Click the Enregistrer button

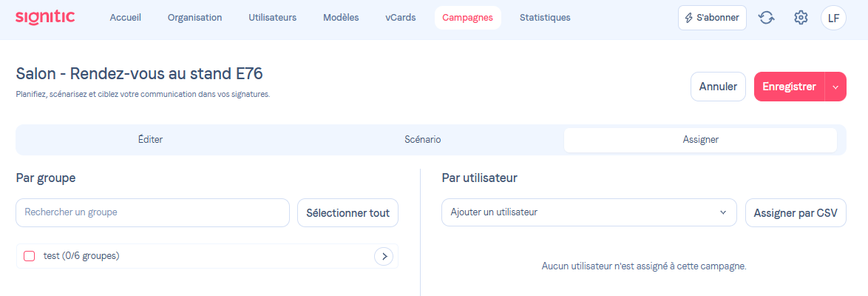789,87
